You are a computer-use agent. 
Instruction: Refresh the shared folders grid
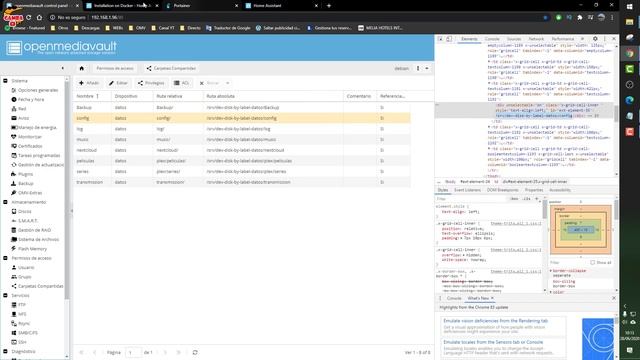click(x=195, y=352)
